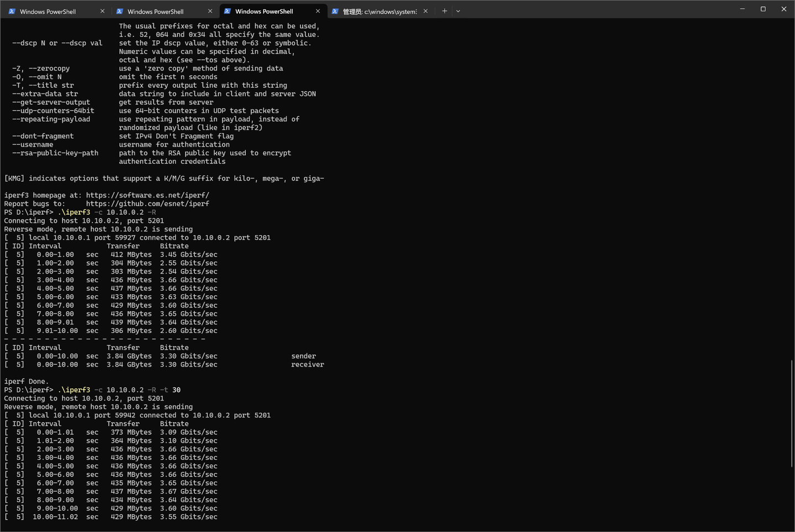Click the "3.09 Gbits/sec" bitrate value
The height and width of the screenshot is (532, 795).
point(189,432)
